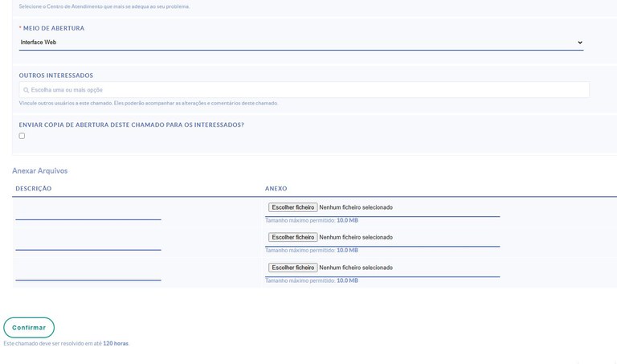This screenshot has height=364, width=617.
Task: Open the Meio de Abertura dropdown
Action: [x=300, y=43]
